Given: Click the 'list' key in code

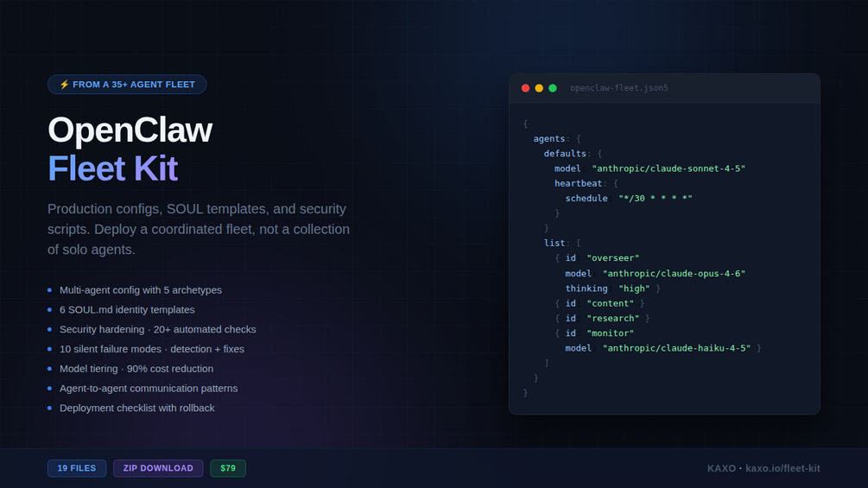Looking at the screenshot, I should point(554,243).
